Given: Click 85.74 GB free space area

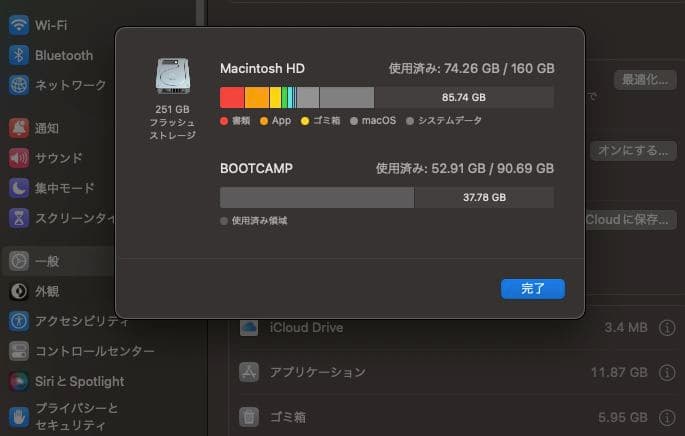Looking at the screenshot, I should (x=464, y=97).
